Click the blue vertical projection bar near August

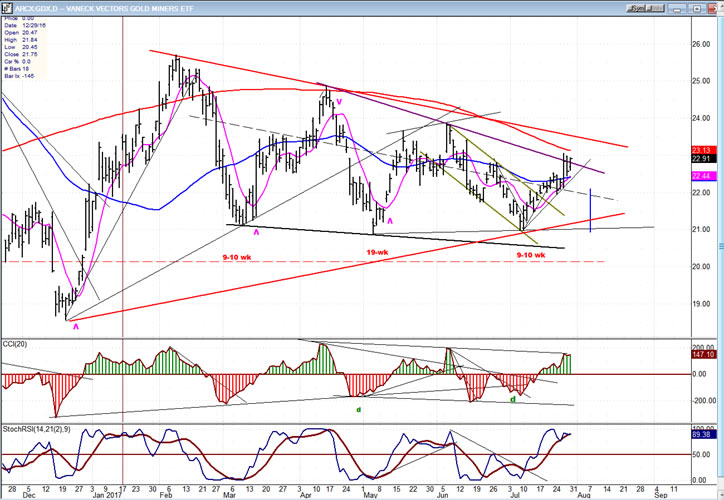[x=591, y=210]
